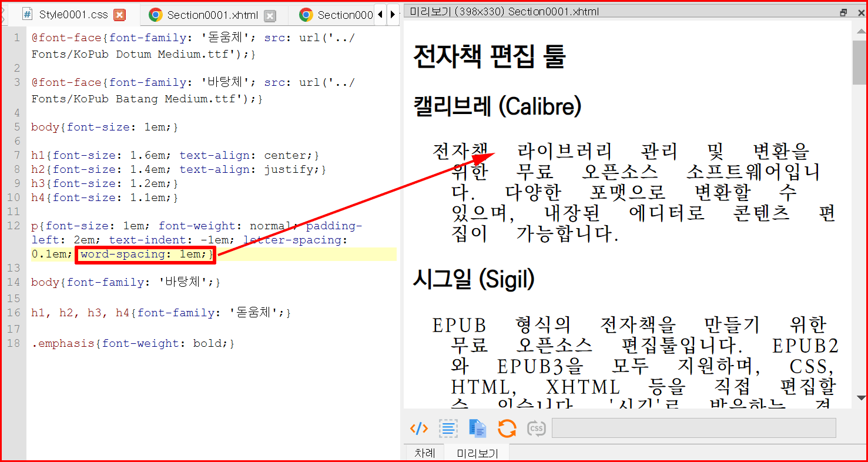The image size is (868, 462).
Task: Click the CSS hash icon on Style0001.css tab
Action: pos(27,15)
